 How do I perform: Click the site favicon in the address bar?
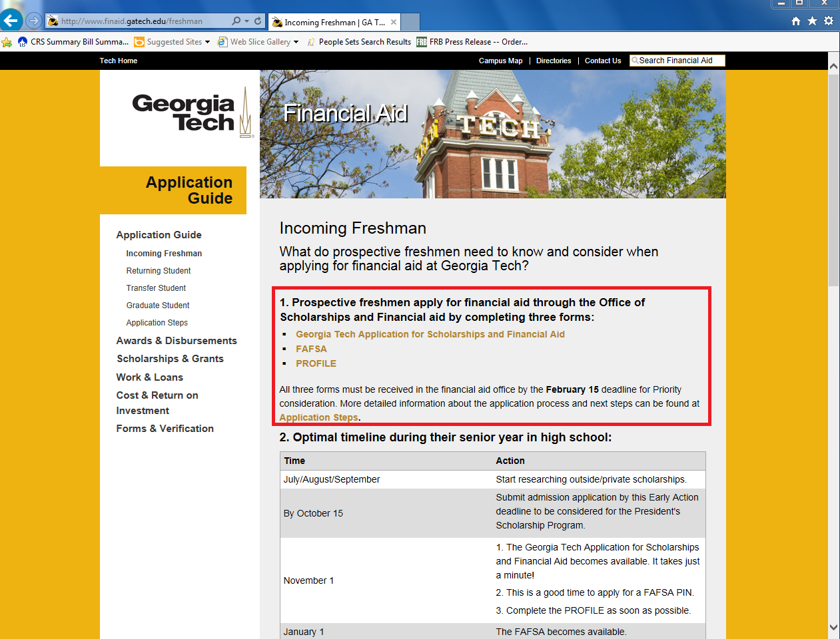pos(53,21)
